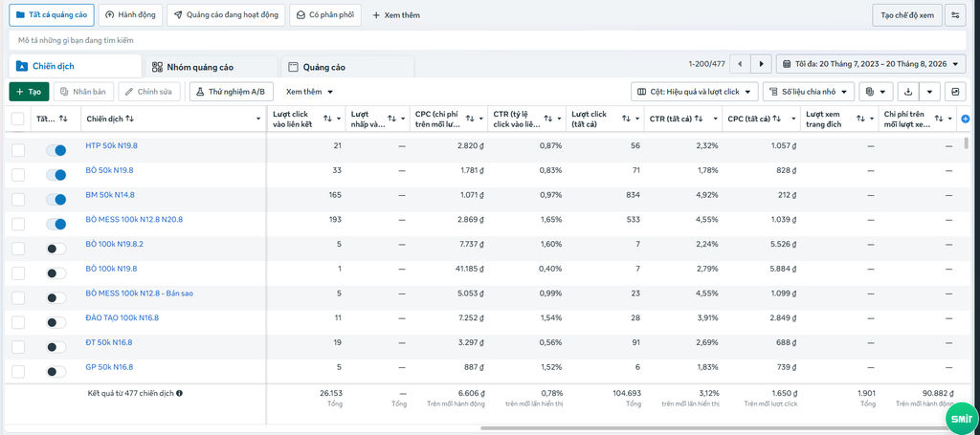Viewport: 980px width, 435px height.
Task: Click info icon beside 477 chiến dịch
Action: click(x=179, y=393)
